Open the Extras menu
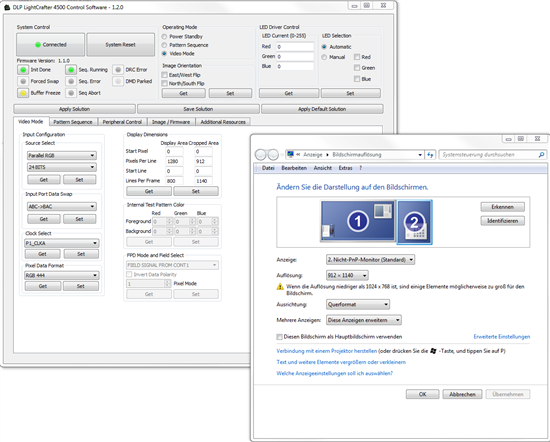Screen dimensions: 550x442 (x=346, y=168)
